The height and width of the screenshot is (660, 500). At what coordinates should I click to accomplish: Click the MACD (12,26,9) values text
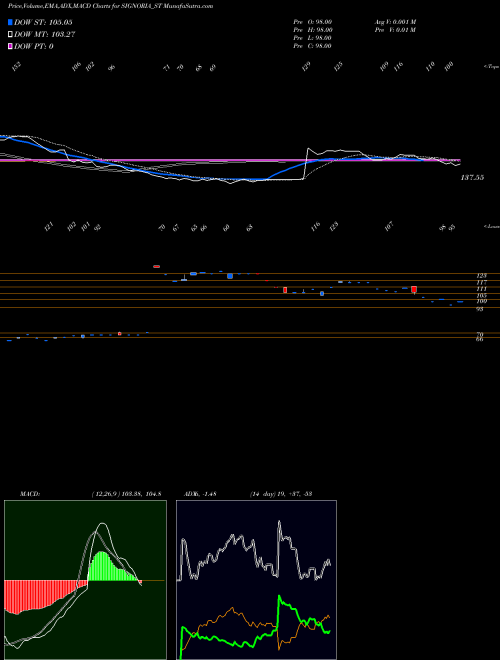(x=126, y=494)
